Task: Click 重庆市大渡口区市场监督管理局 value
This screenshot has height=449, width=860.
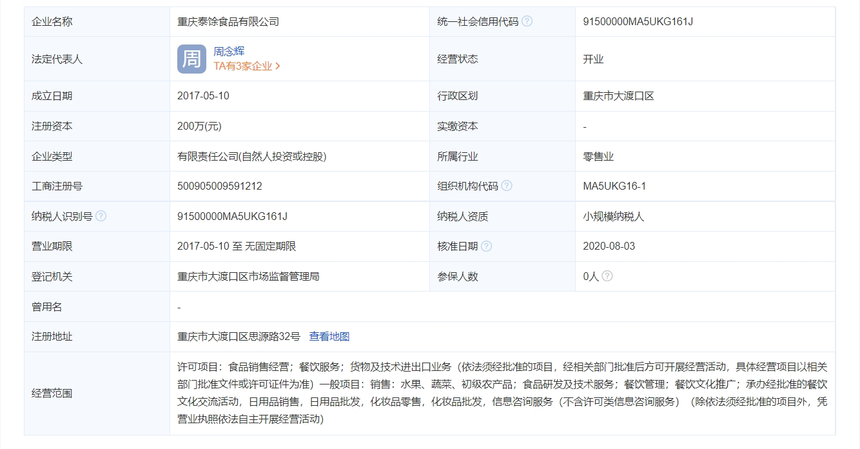Action: tap(248, 276)
